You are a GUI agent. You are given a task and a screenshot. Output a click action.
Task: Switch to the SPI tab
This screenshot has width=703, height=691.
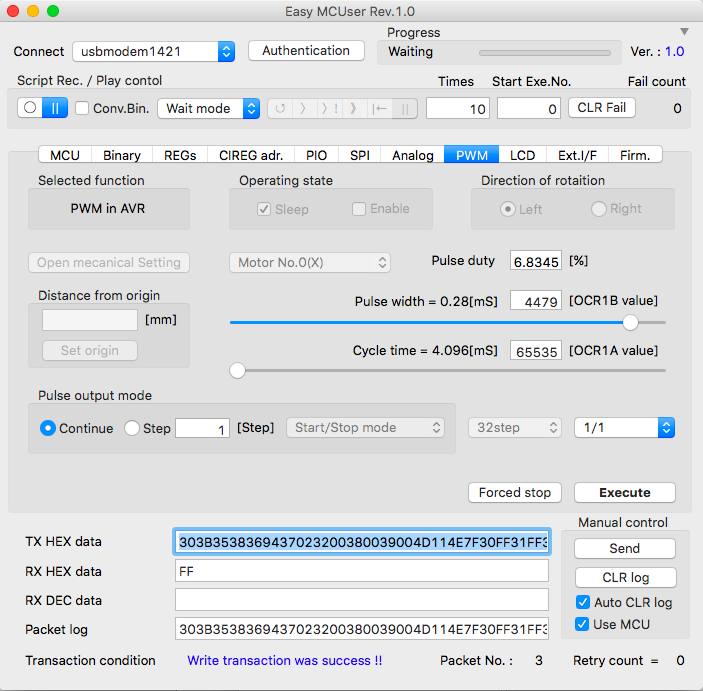coord(360,155)
